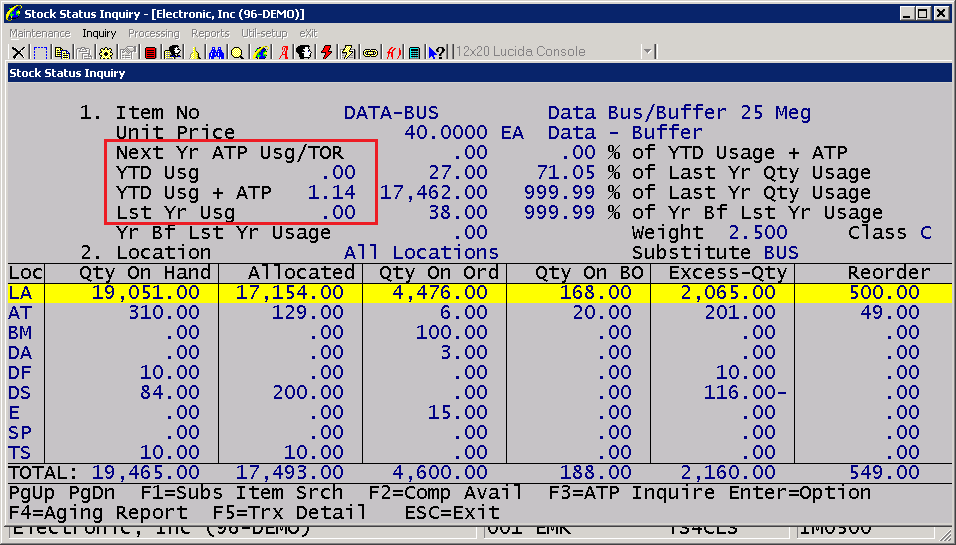The height and width of the screenshot is (545, 956).
Task: Click the 17,462.00 YTD Usg + ATP value
Action: 433,193
